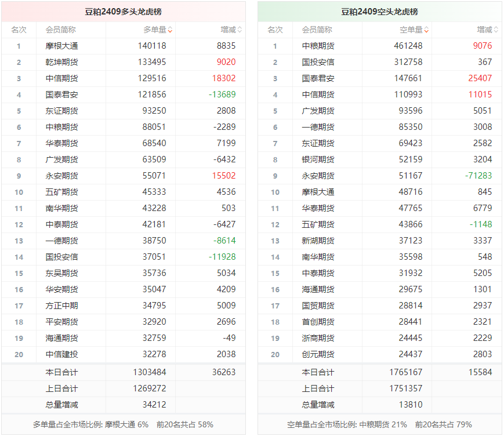504x436 pixels.
Task: Click 创元期货 at rank 20 of 空头 table
Action: tap(318, 354)
